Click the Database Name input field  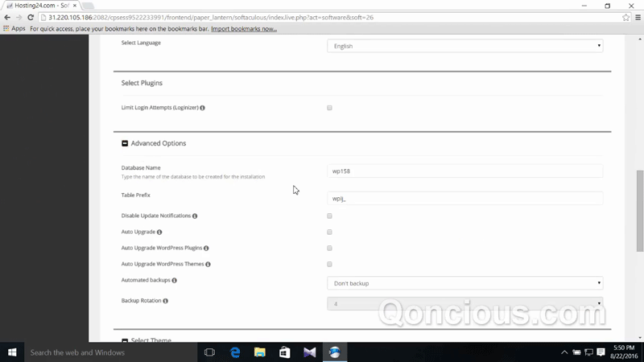(464, 171)
